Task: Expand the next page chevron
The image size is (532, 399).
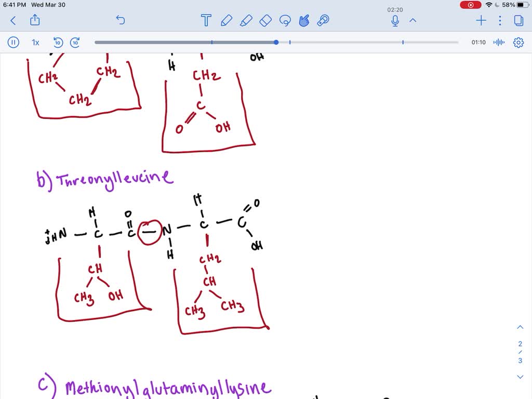Action: [520, 376]
